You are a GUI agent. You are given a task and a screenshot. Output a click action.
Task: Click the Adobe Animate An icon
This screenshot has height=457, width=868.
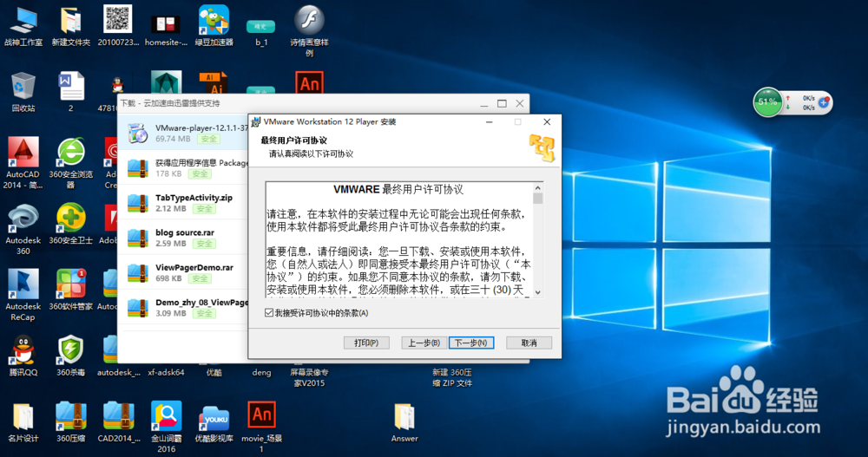(x=309, y=83)
